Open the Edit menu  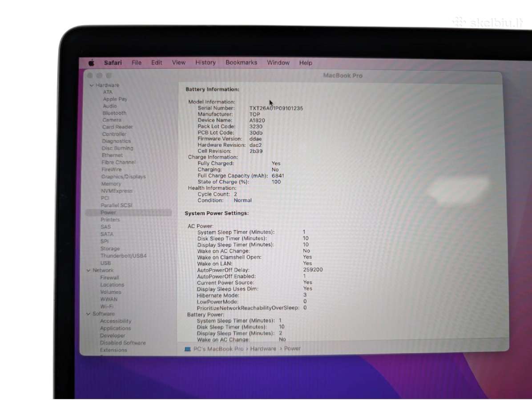tap(157, 63)
